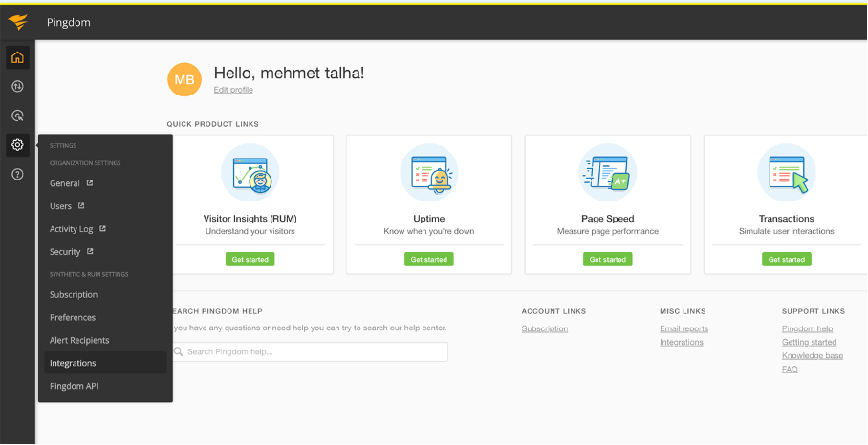Click the Edit profile link
The width and height of the screenshot is (868, 445).
233,90
